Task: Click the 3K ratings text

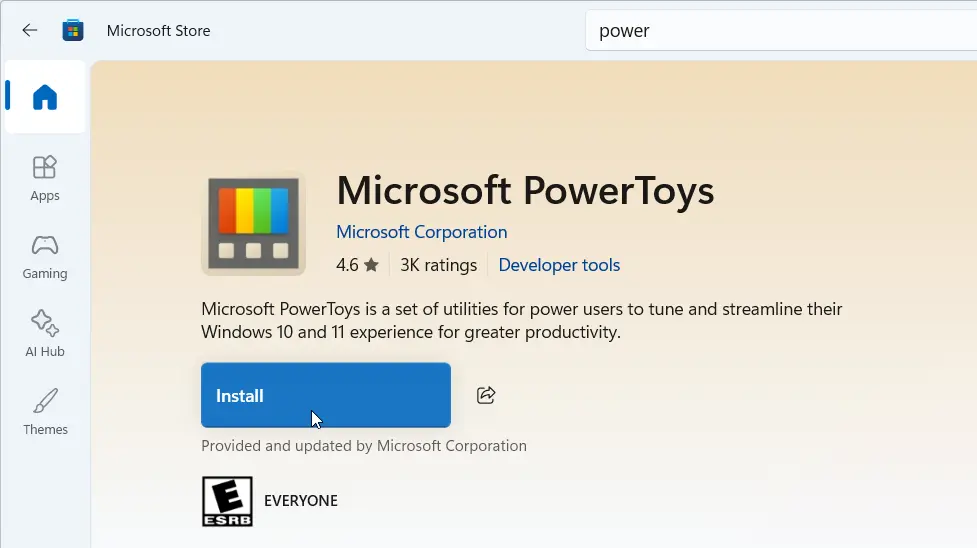Action: (439, 265)
